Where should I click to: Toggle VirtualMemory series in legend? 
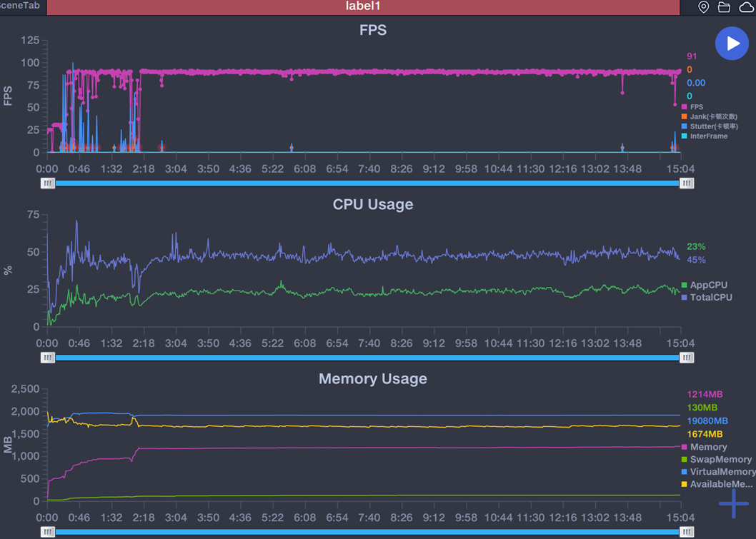coord(718,472)
